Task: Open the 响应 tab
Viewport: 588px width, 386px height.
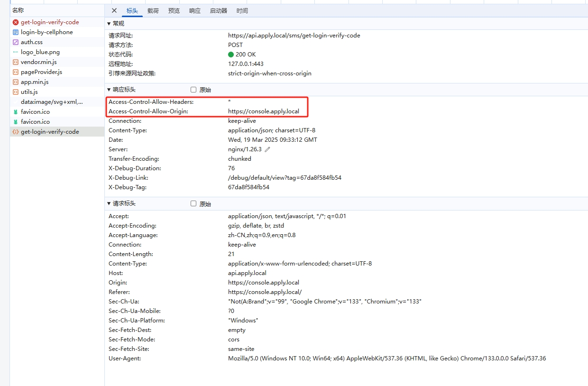Action: tap(195, 10)
